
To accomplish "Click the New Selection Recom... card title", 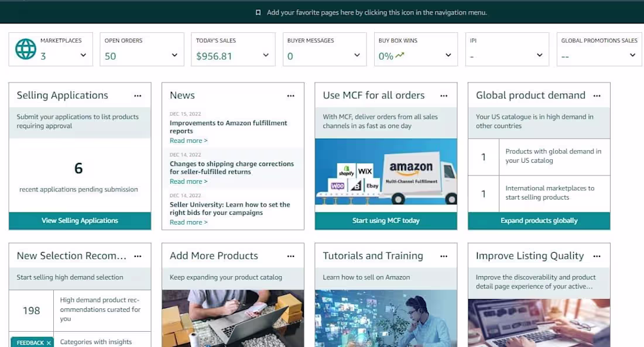I will tap(71, 256).
